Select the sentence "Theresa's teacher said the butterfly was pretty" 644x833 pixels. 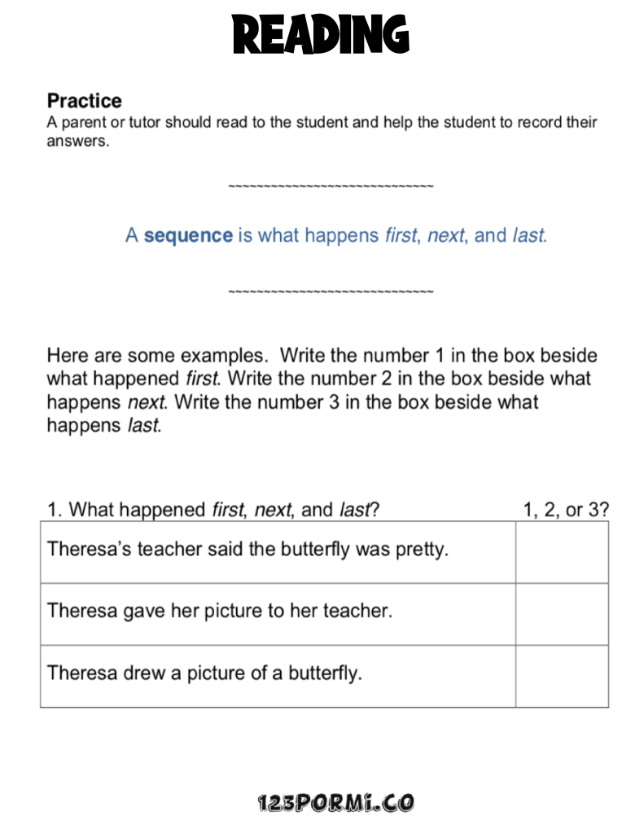click(248, 550)
